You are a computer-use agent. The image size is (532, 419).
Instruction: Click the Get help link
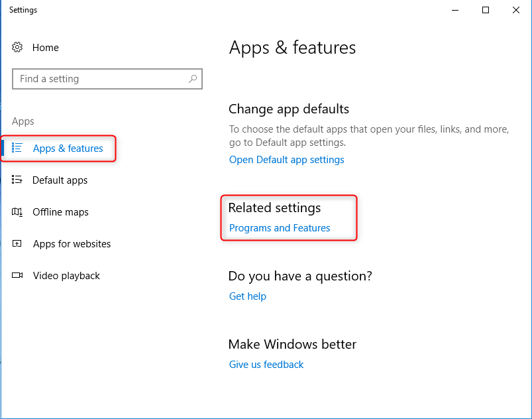pyautogui.click(x=248, y=296)
